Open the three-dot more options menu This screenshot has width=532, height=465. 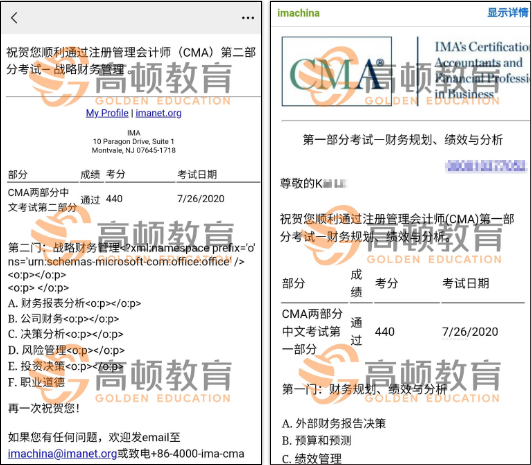point(248,18)
